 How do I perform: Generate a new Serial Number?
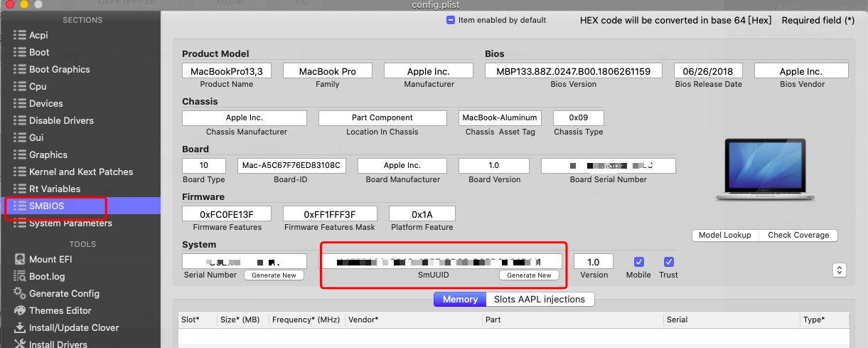coord(274,275)
